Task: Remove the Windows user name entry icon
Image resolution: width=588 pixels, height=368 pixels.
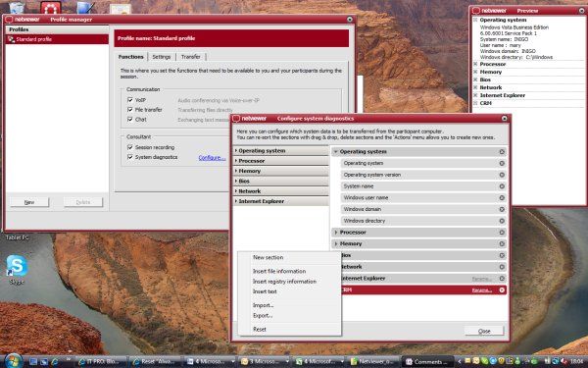Action: click(502, 197)
